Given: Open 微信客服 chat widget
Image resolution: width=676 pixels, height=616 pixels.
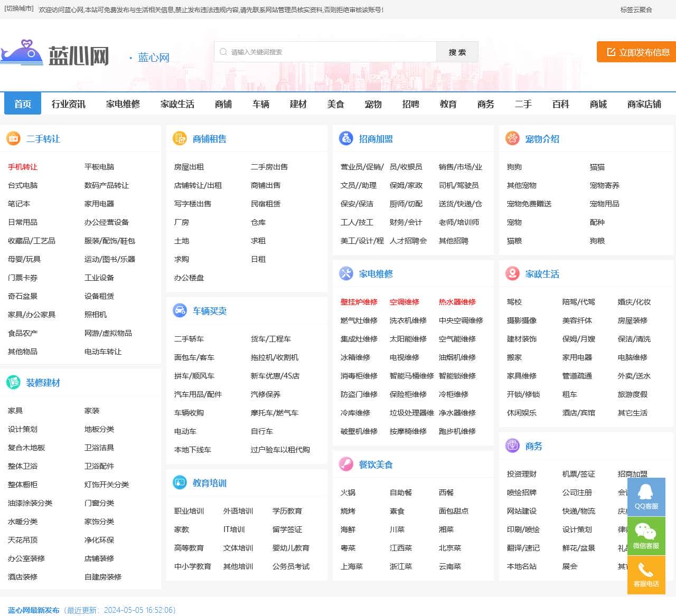Looking at the screenshot, I should (646, 536).
